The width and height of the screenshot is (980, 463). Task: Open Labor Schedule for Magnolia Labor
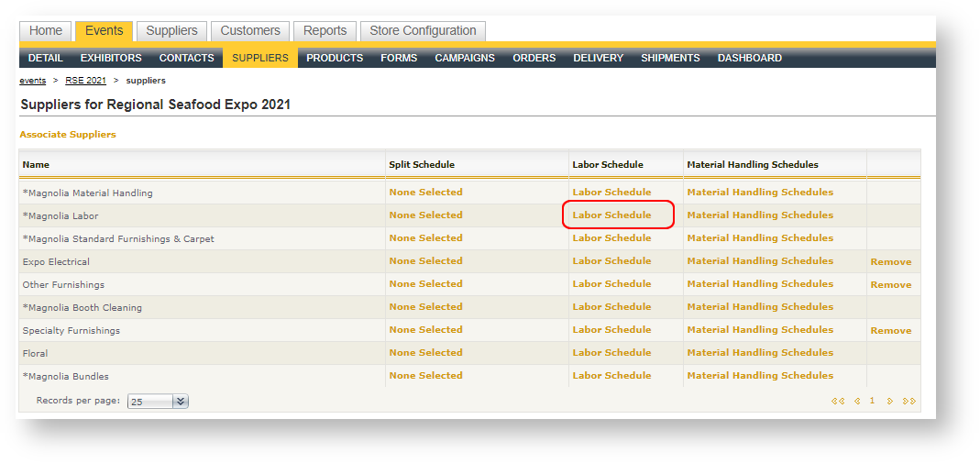point(611,215)
